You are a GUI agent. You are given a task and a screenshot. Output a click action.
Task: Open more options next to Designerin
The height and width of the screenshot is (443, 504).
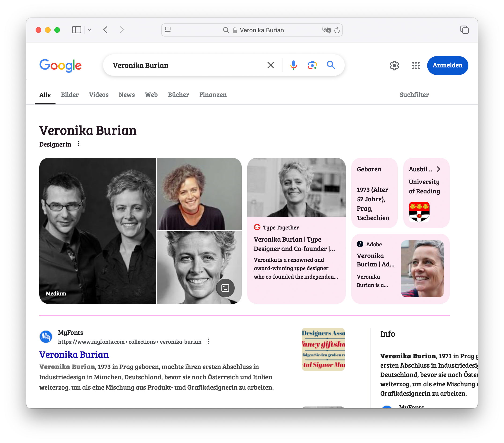click(79, 144)
